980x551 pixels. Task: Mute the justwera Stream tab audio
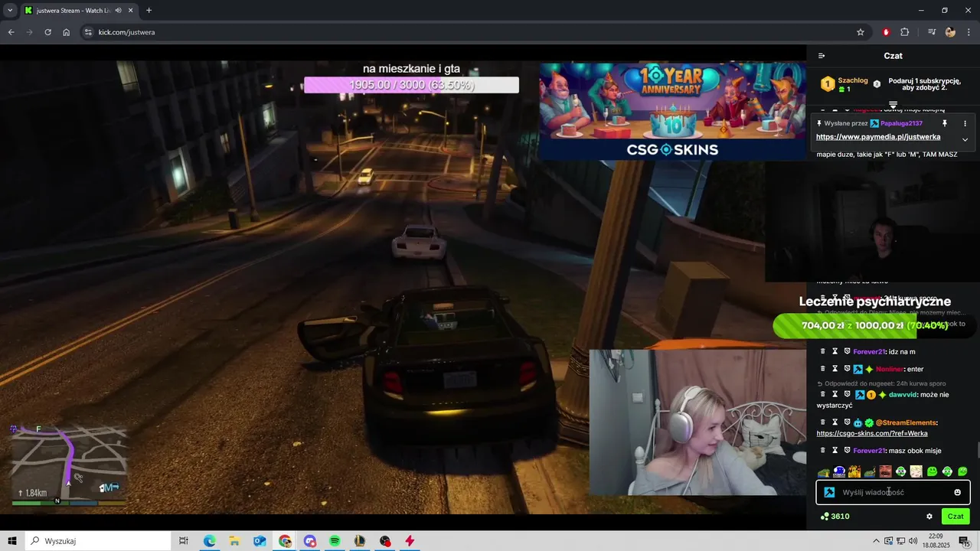coord(118,11)
